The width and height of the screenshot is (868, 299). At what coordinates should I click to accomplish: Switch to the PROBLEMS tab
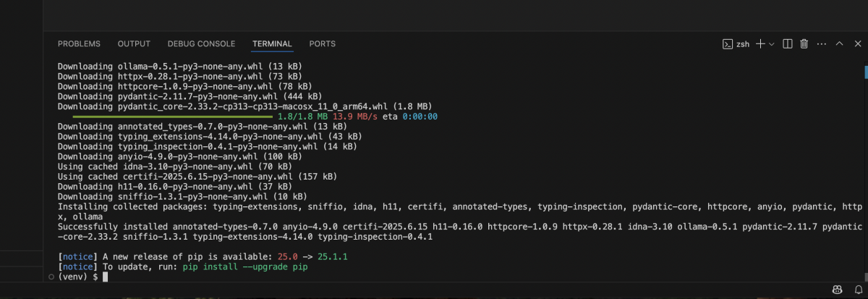(79, 44)
